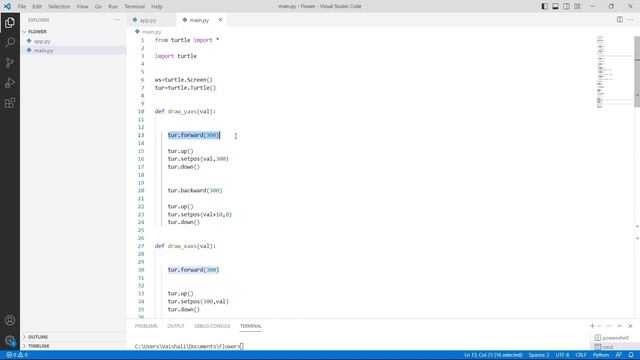Select the powershell terminal instance
Image resolution: width=640 pixels, height=360 pixels.
pos(611,338)
